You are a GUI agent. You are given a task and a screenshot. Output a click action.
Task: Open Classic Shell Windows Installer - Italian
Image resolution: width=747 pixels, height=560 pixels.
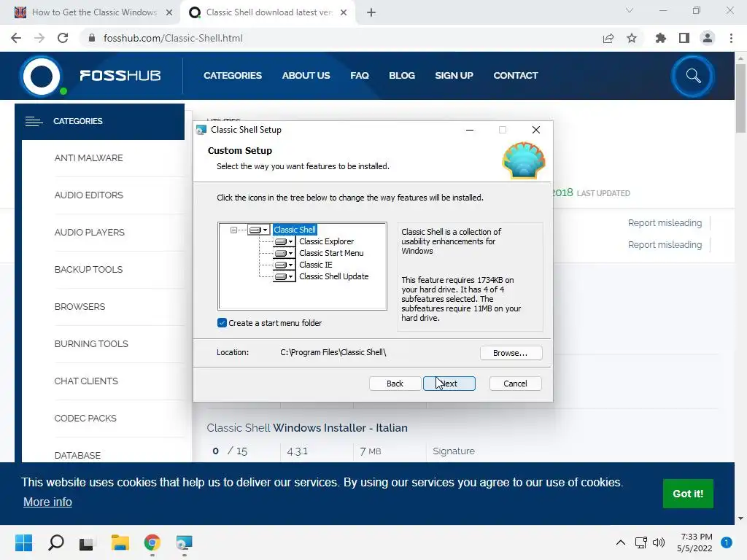pos(307,427)
